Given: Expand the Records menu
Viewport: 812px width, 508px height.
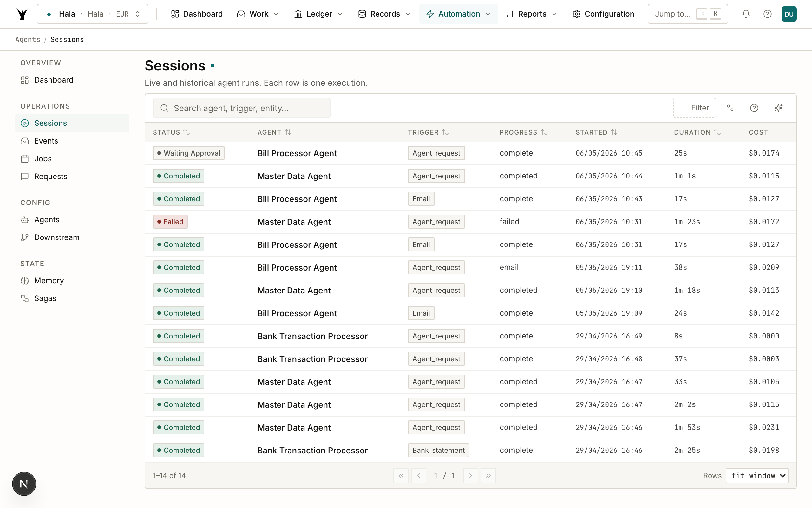Looking at the screenshot, I should 384,14.
